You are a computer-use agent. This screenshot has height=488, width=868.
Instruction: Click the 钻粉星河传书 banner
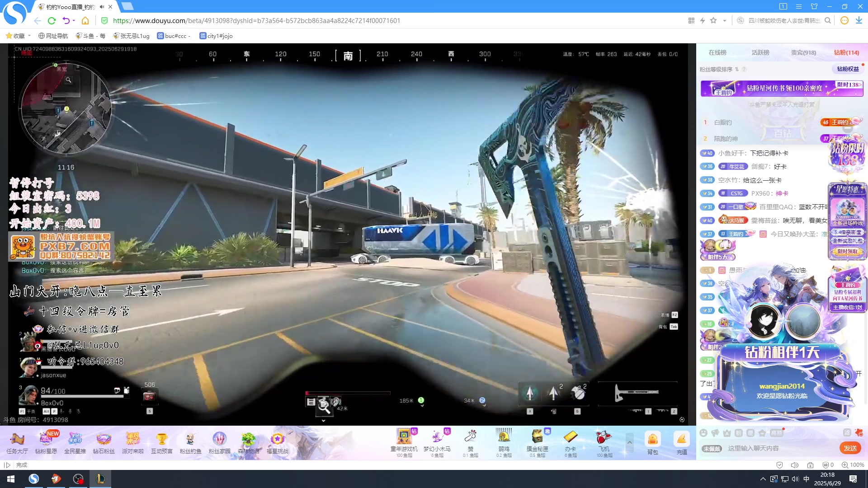[782, 88]
